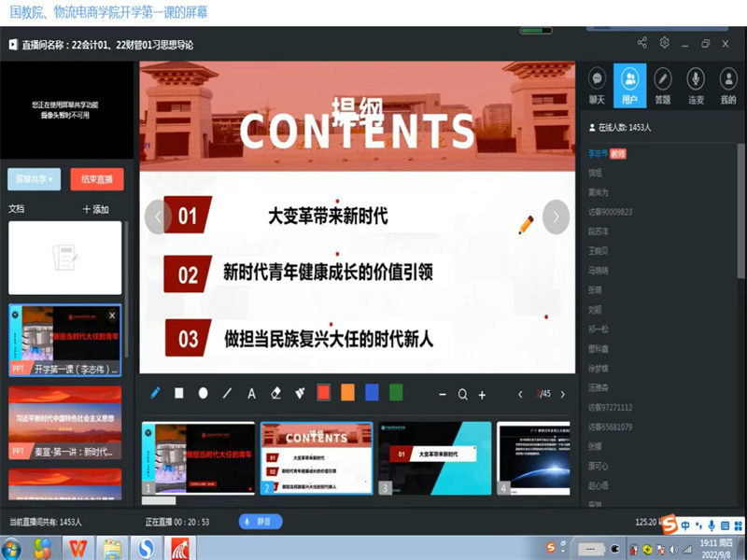
Task: Zoom in with the plus button
Action: [482, 395]
